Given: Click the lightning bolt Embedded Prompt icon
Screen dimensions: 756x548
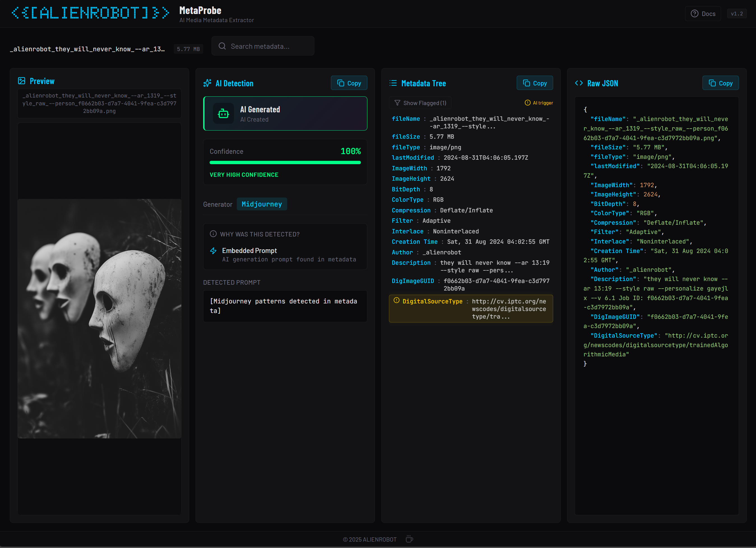Looking at the screenshot, I should coord(213,251).
